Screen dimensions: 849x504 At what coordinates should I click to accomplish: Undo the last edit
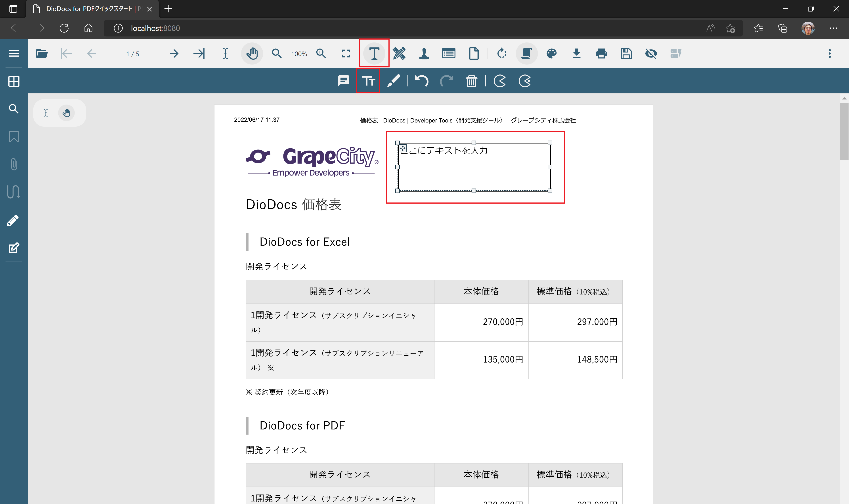(x=422, y=81)
